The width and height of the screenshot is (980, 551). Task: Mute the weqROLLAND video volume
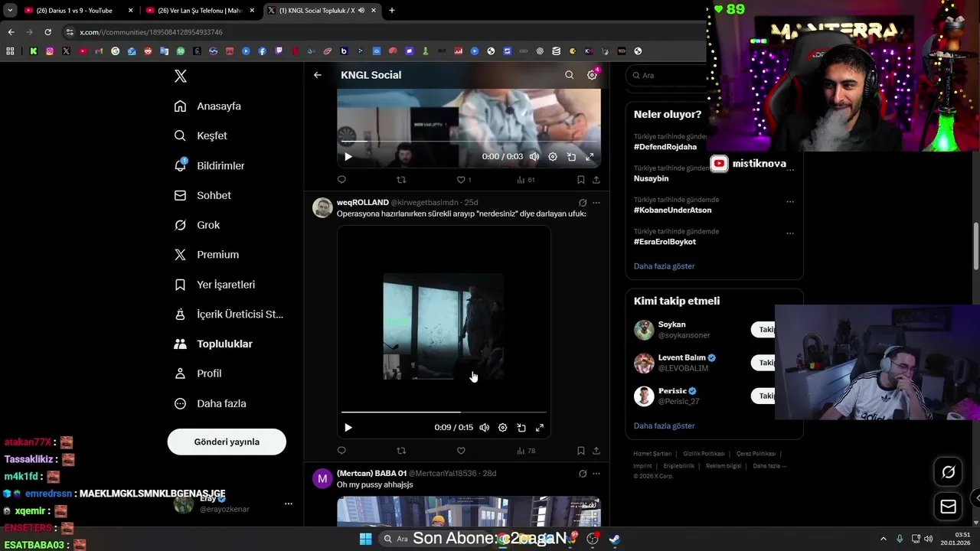tap(485, 428)
